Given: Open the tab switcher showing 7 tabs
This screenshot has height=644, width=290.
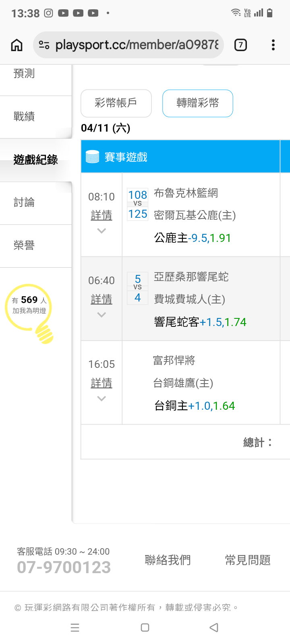Looking at the screenshot, I should click(240, 45).
